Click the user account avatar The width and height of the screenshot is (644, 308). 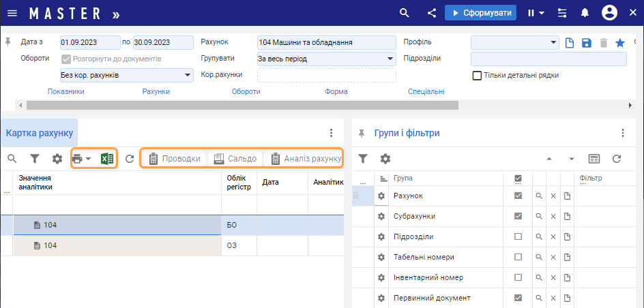(x=609, y=13)
